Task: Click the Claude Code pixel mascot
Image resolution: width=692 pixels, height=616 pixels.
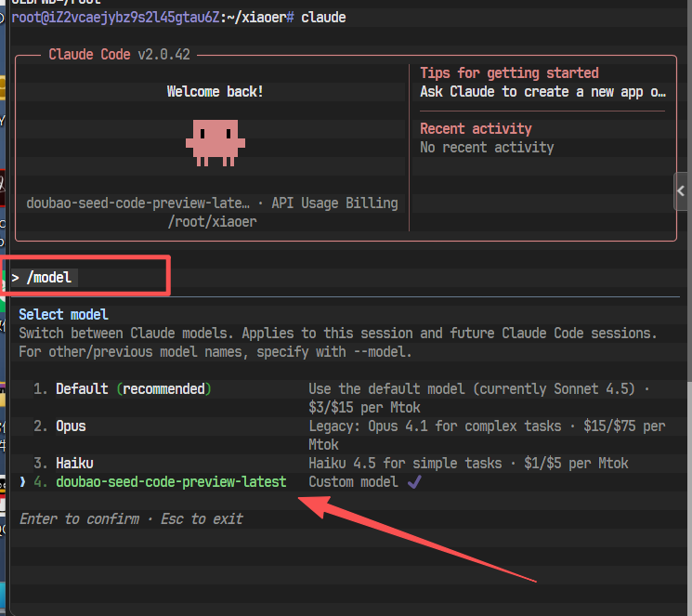Action: tap(214, 142)
